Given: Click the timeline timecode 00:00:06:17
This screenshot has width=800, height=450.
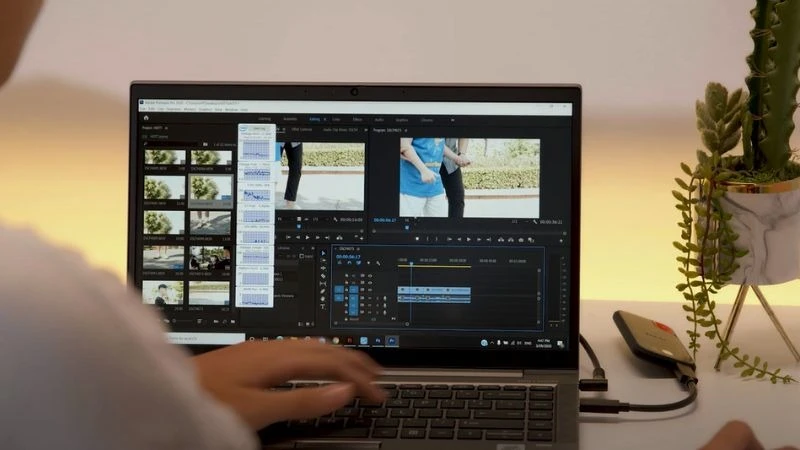Looking at the screenshot, I should pyautogui.click(x=348, y=257).
